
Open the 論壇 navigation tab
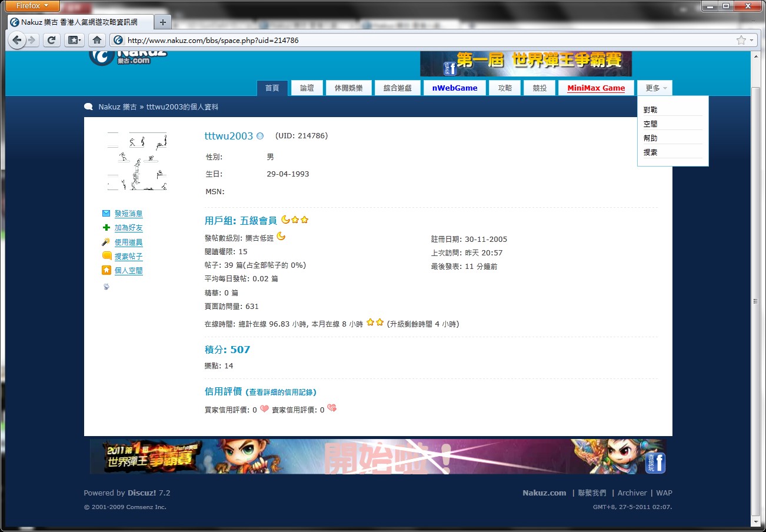(x=307, y=88)
